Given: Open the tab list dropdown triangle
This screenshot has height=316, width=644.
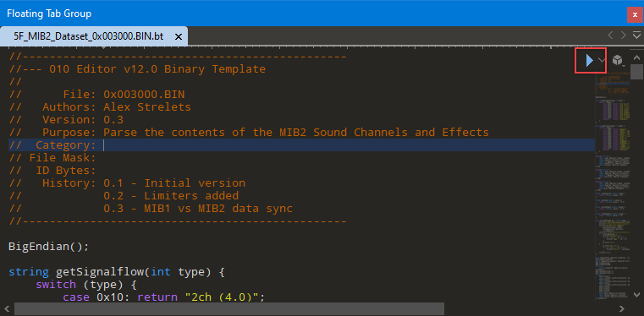Looking at the screenshot, I should pos(636,35).
